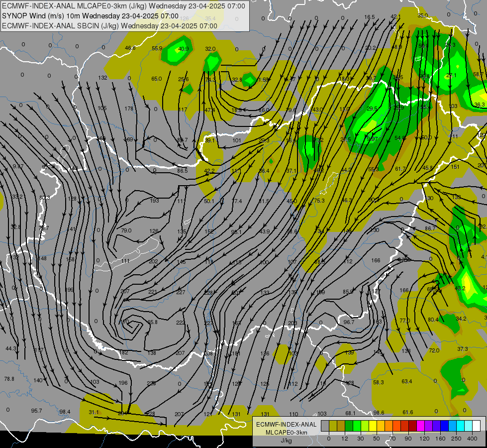Viewport: 487px width, 448px height.
Task: Click the dark red swatch in the legend
Action: click(413, 426)
